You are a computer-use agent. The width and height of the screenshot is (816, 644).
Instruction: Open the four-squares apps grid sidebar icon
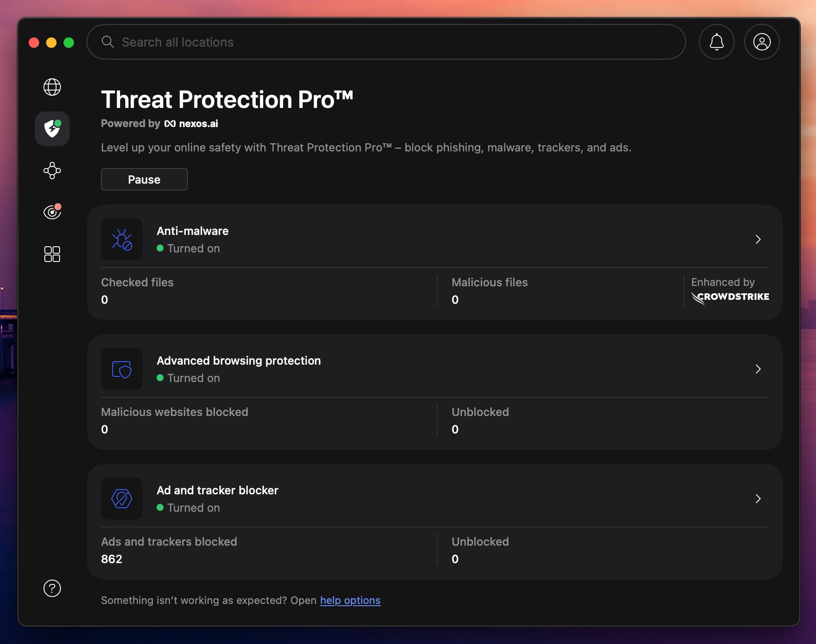click(52, 254)
